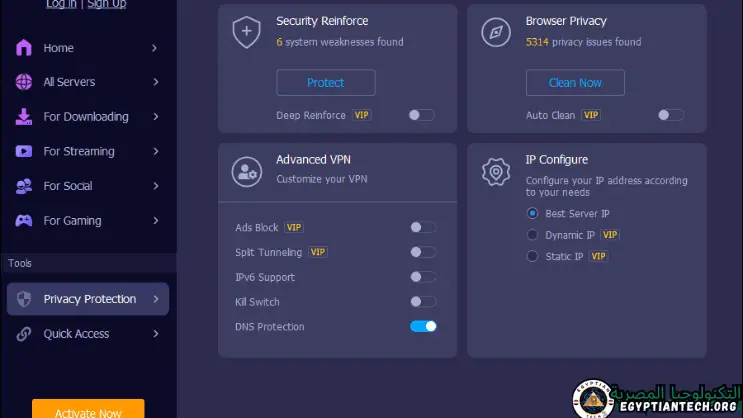Screen dimensions: 743x418
Task: Click the Quick Access label
Action: (x=76, y=334)
